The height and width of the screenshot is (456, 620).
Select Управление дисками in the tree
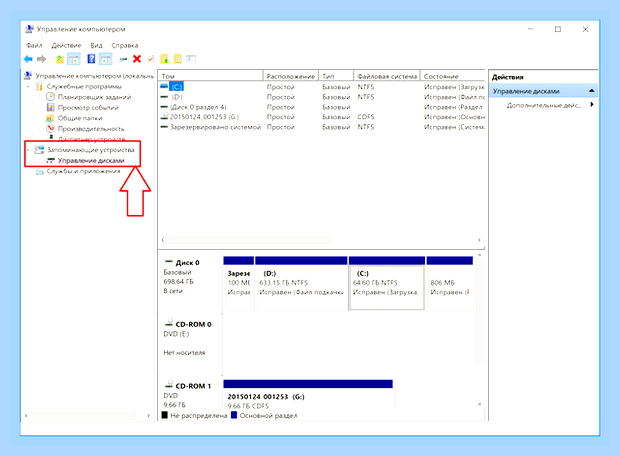[91, 161]
